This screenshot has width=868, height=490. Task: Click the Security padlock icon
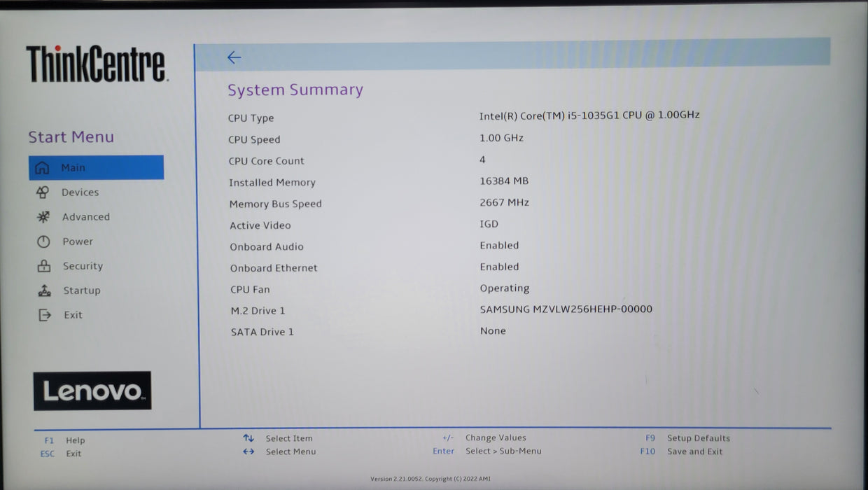[x=44, y=266]
